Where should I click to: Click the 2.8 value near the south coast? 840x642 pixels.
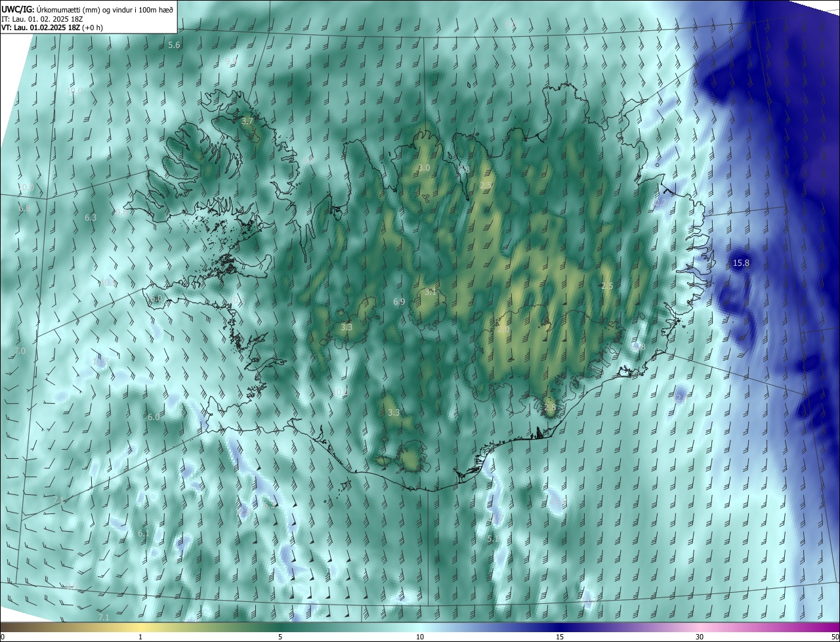pos(550,408)
